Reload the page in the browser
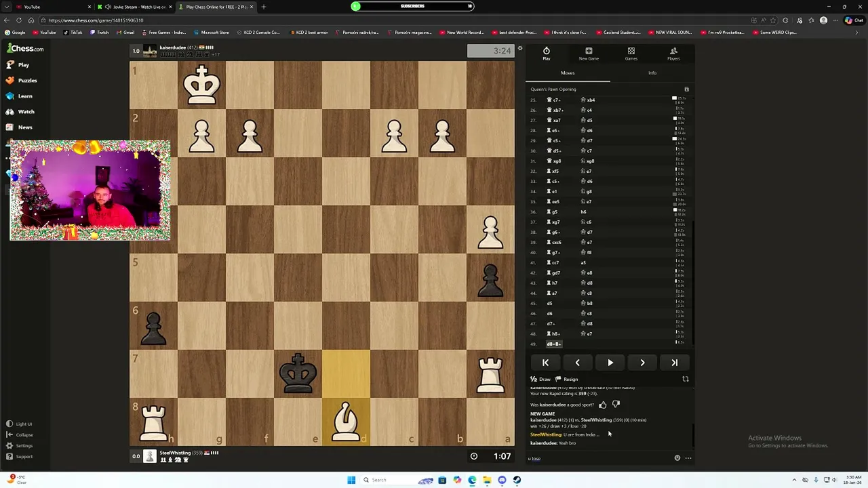 31,20
